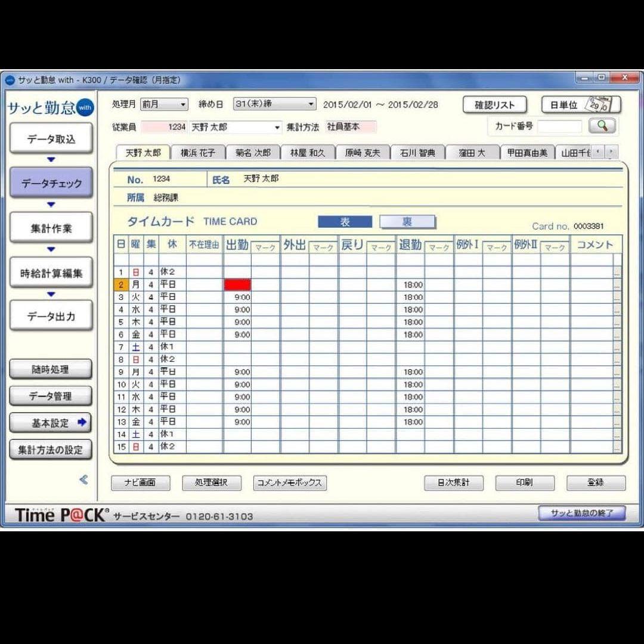Run 日次集計 daily aggregation

click(454, 483)
